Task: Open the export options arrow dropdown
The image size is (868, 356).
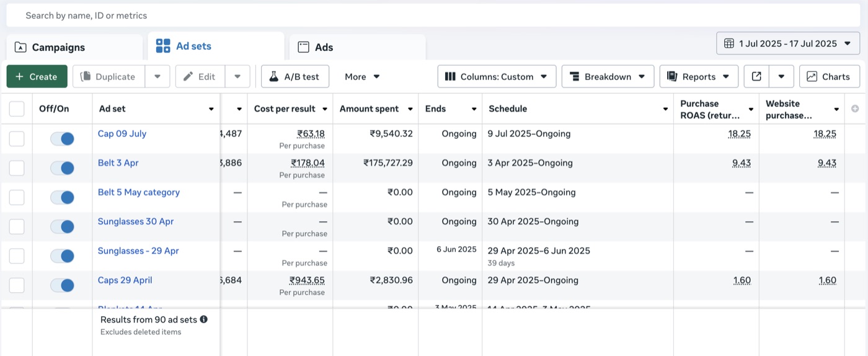Action: click(781, 76)
